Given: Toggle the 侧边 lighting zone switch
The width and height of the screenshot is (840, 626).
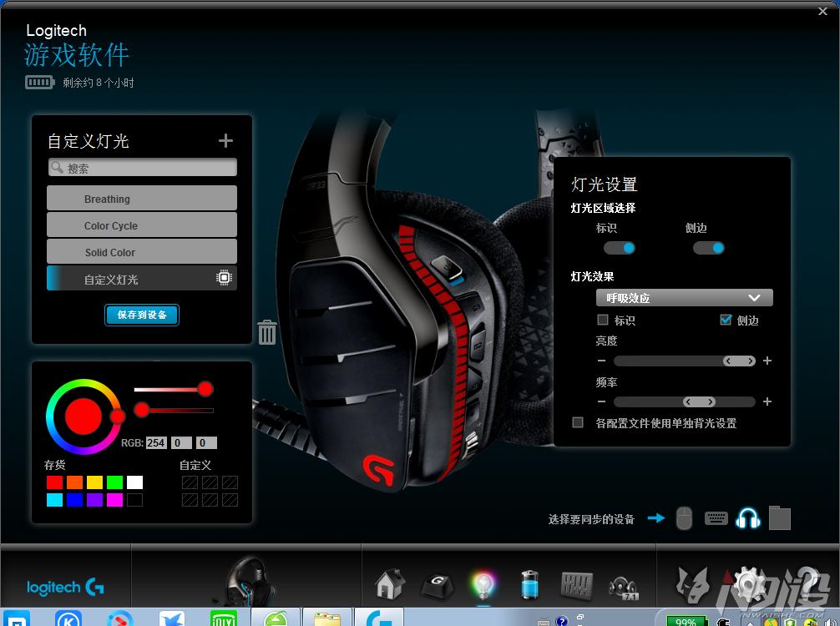Looking at the screenshot, I should pos(709,248).
